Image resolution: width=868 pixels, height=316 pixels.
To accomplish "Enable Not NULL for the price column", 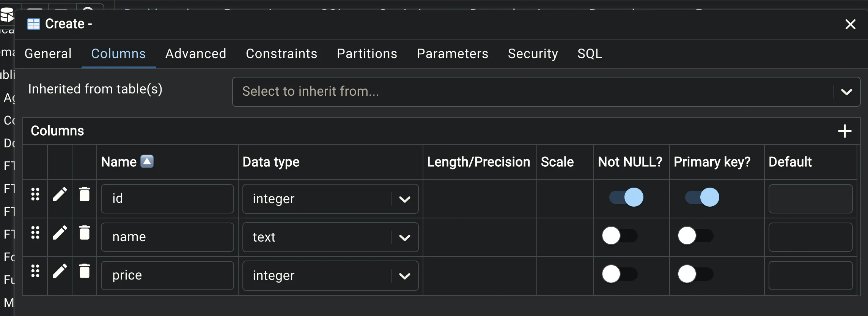I will [x=620, y=274].
